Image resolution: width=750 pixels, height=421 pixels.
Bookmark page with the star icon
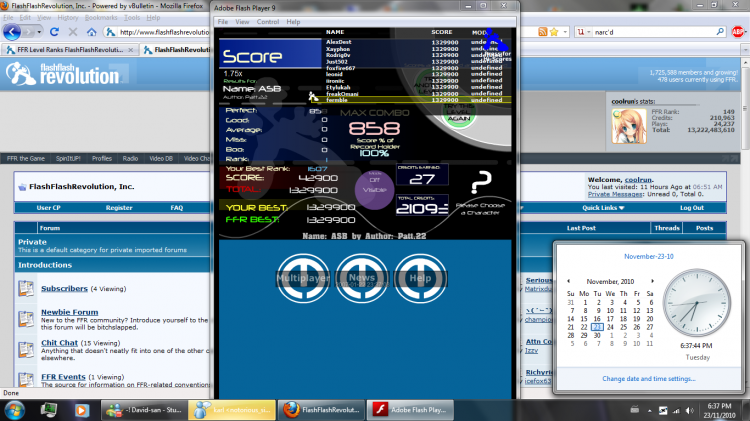pyautogui.click(x=554, y=32)
